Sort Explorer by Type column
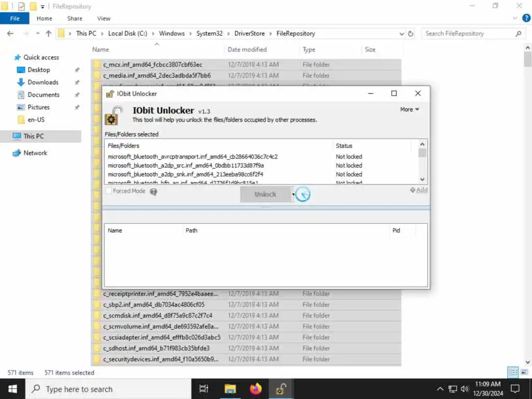The width and height of the screenshot is (532, 399). point(309,49)
